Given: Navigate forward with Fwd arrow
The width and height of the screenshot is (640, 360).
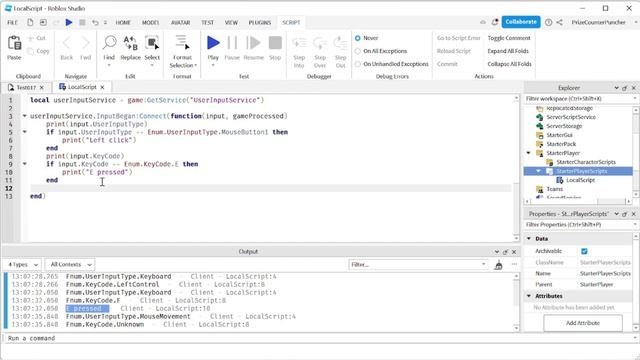Looking at the screenshot, I should (85, 43).
